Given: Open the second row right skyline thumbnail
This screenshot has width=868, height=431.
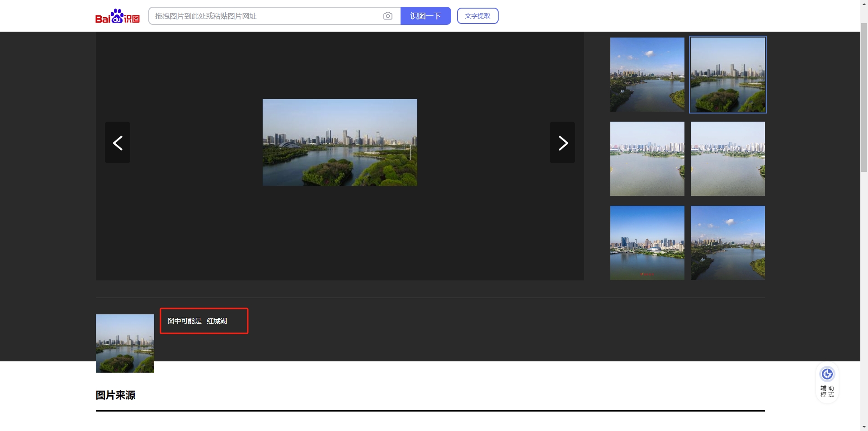Looking at the screenshot, I should pos(727,159).
